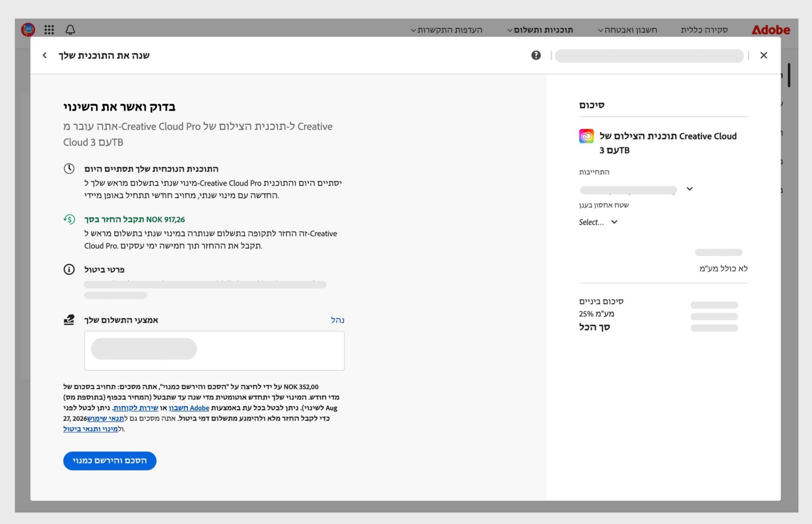Open the שירות לקוחות link
Viewport: 812px width, 524px height.
click(x=135, y=408)
